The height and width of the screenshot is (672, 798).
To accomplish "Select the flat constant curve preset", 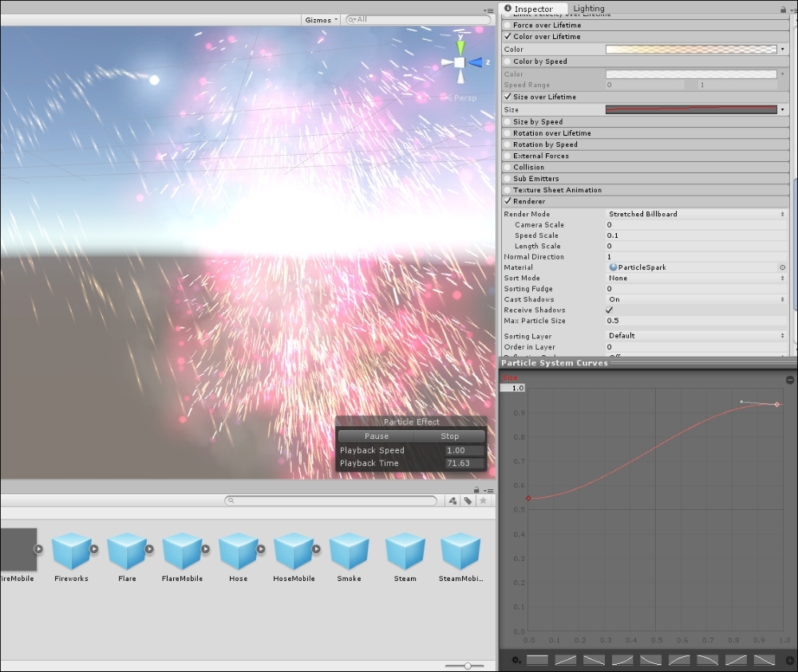I will pos(538,660).
